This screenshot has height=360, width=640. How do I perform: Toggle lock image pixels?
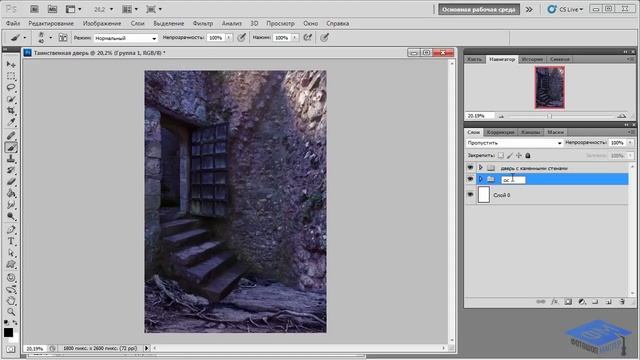pos(509,156)
